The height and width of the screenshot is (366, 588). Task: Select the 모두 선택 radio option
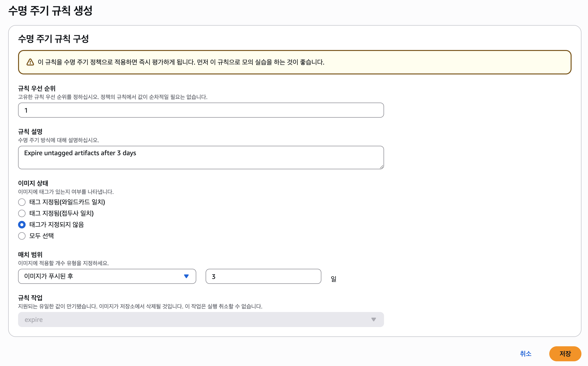coord(22,236)
